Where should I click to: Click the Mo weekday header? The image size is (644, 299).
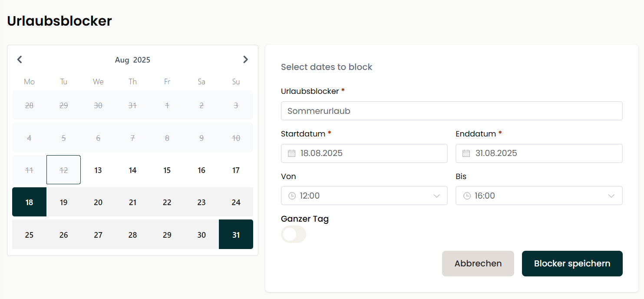tap(29, 82)
